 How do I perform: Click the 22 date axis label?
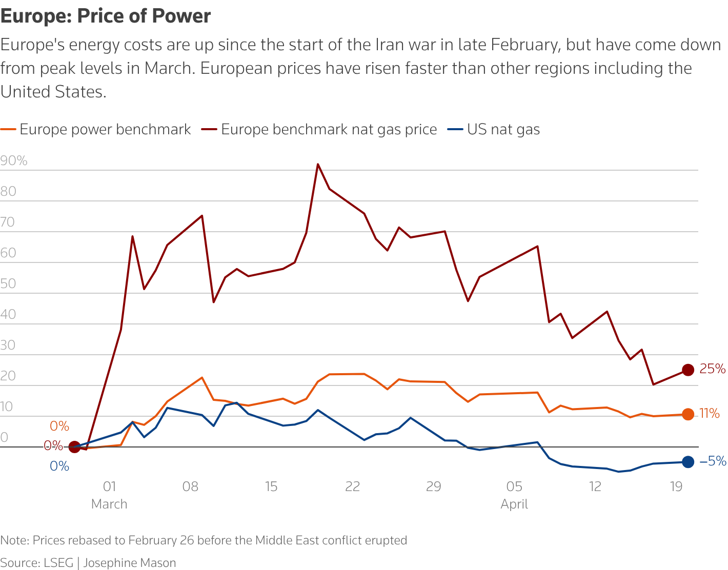point(353,486)
